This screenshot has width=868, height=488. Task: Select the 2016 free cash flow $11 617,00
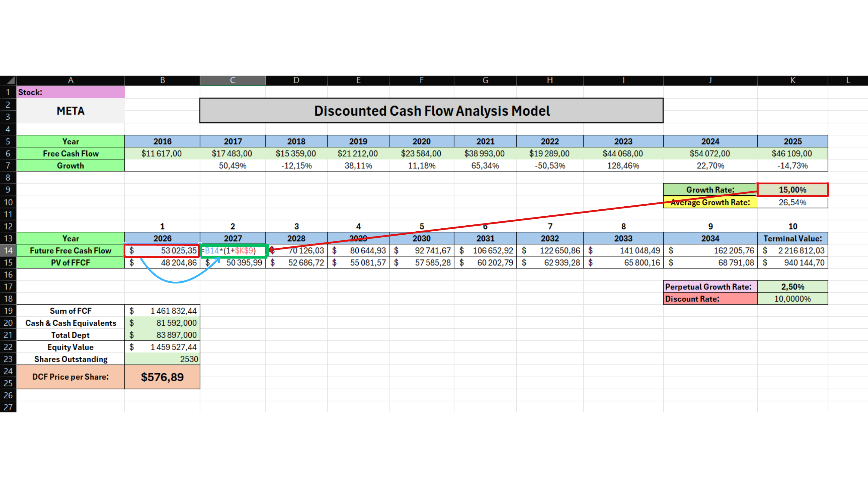coord(162,154)
